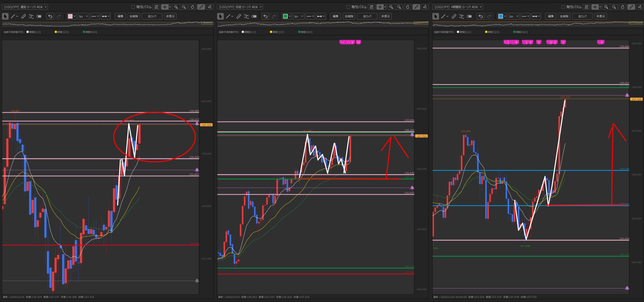This screenshot has height=302, width=644.
Task: Choose the eraser tool in daily chart toolbar
Action: pos(254,16)
